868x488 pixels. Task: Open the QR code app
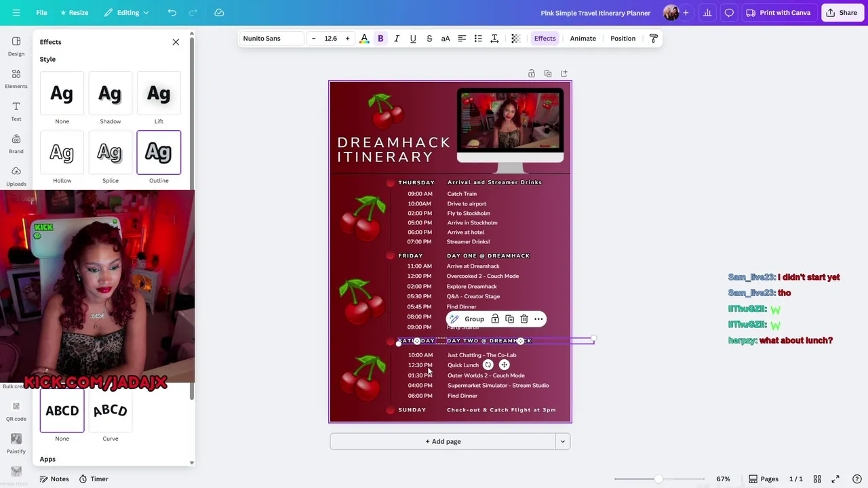click(x=16, y=411)
